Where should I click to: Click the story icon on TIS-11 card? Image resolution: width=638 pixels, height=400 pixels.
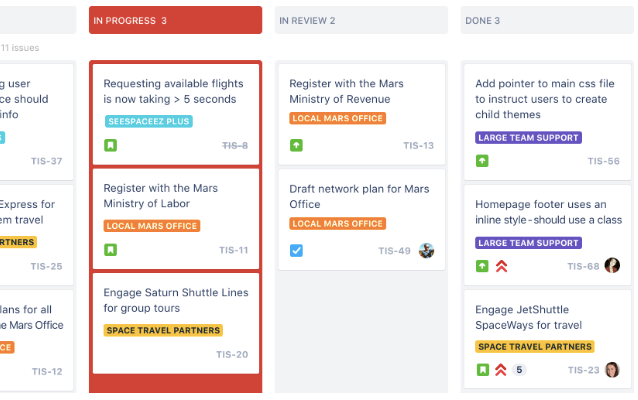(111, 250)
